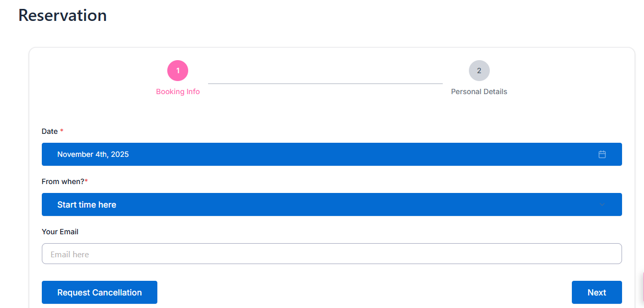Image resolution: width=644 pixels, height=308 pixels.
Task: Click the red asterisk beside "From when?"
Action: coord(86,181)
